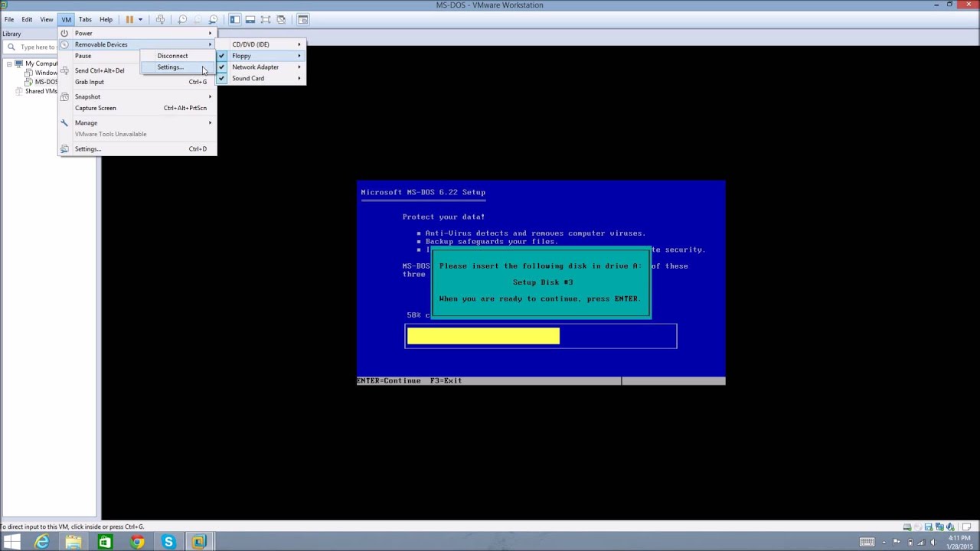The height and width of the screenshot is (551, 980).
Task: Click the VM menu header
Action: tap(67, 19)
